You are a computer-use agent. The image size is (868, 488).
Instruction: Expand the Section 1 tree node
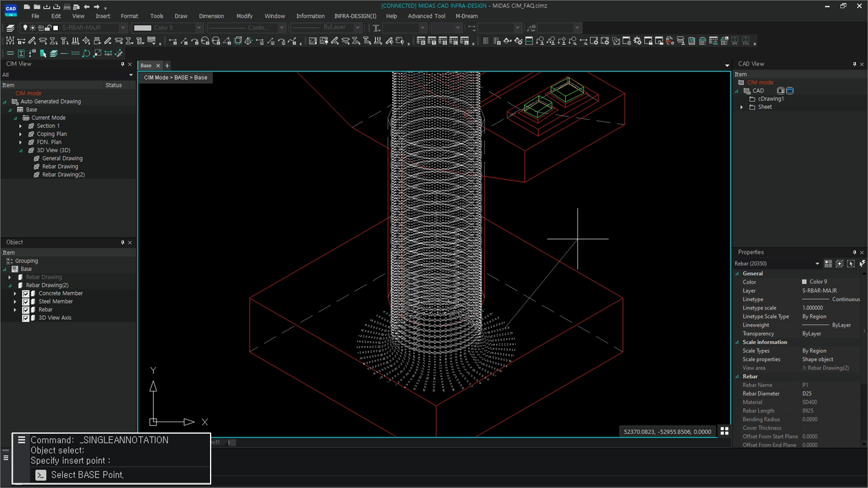(20, 125)
